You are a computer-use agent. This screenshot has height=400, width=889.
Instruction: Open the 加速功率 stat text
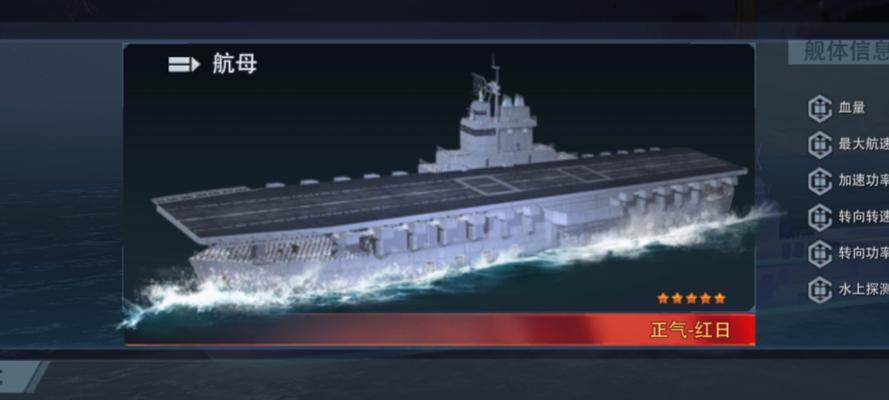[863, 180]
